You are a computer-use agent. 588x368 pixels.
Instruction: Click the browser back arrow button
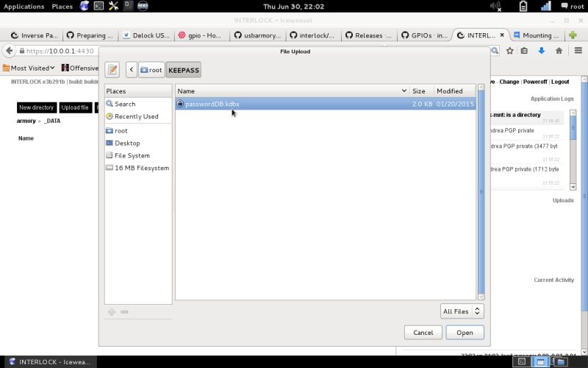(10, 51)
